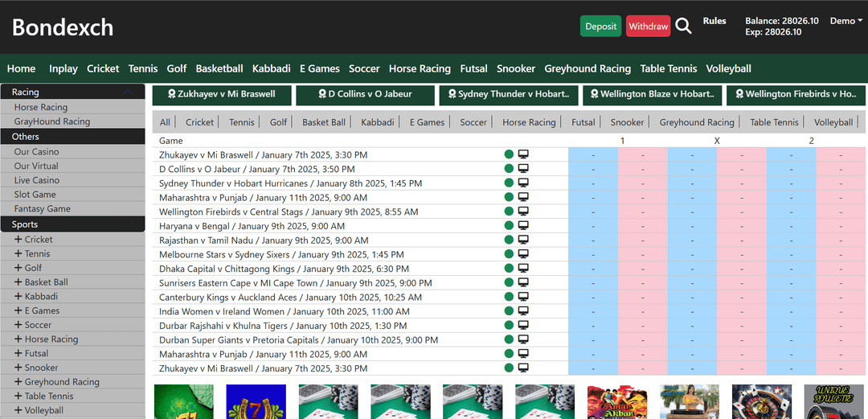This screenshot has width=868, height=419.
Task: Open the Rules link
Action: tap(714, 20)
